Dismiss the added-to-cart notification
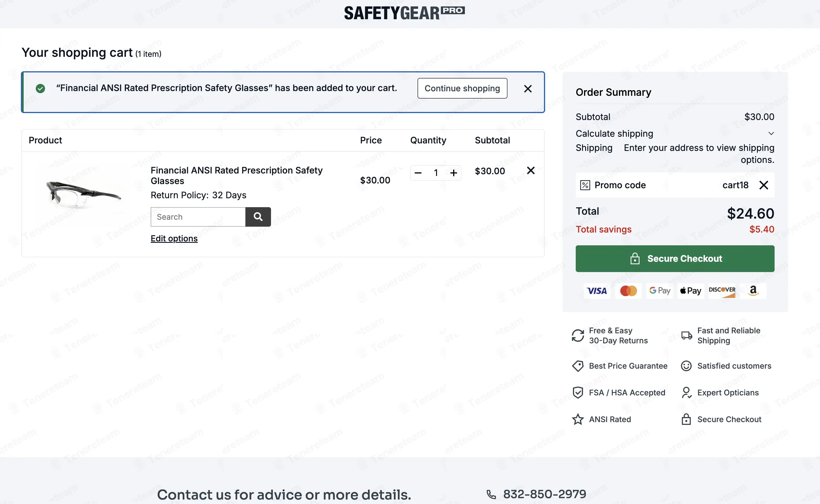Image resolution: width=820 pixels, height=504 pixels. pos(528,89)
